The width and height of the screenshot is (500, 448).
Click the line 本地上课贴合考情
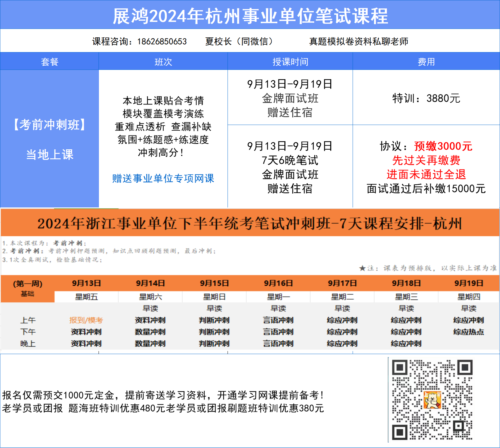(163, 101)
